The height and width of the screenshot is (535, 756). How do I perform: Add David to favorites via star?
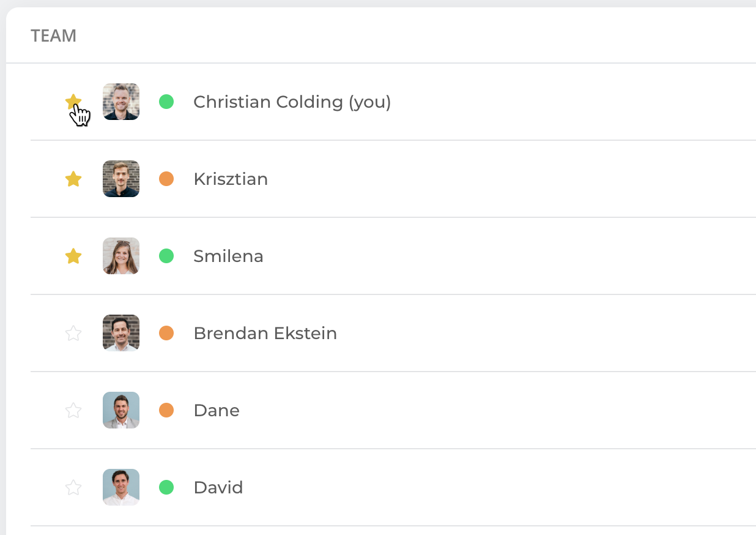[x=73, y=487]
